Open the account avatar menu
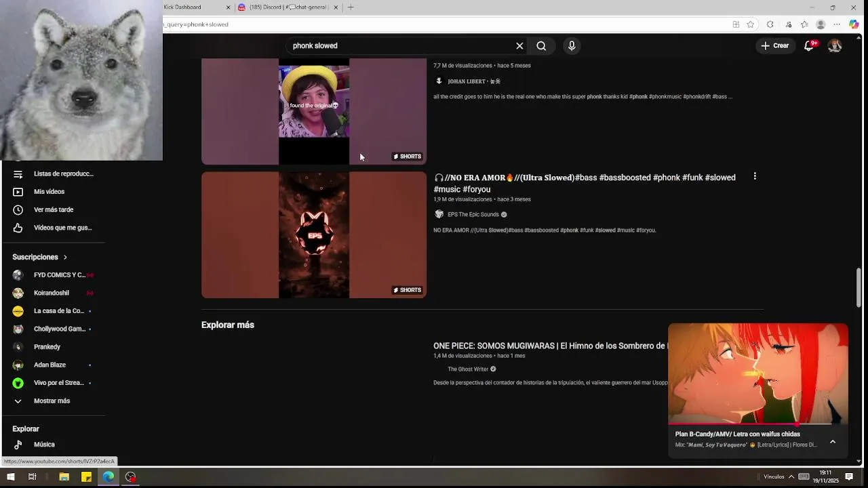Viewport: 868px width, 488px height. [835, 46]
